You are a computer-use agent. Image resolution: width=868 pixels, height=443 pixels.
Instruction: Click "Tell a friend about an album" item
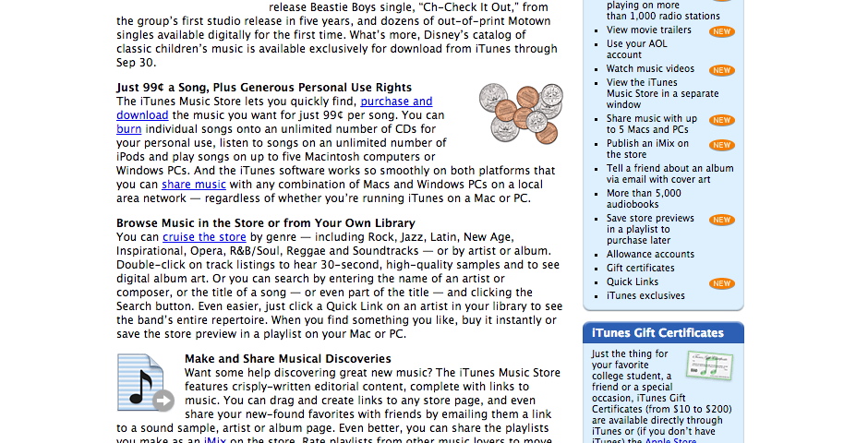[669, 174]
